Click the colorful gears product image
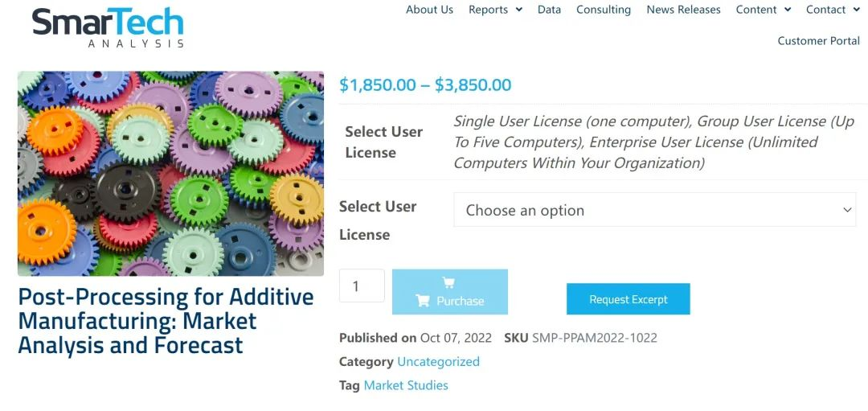 [x=170, y=174]
